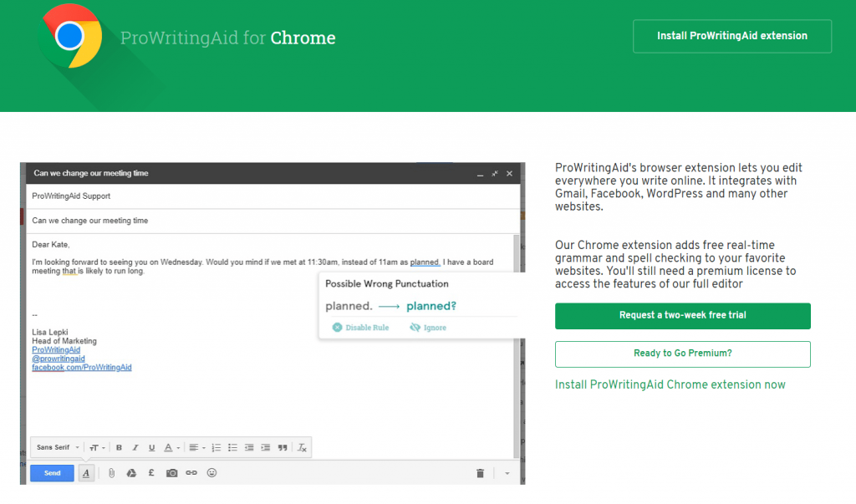Viewport: 856px width, 504px height.
Task: Toggle underline formatting
Action: tap(152, 448)
